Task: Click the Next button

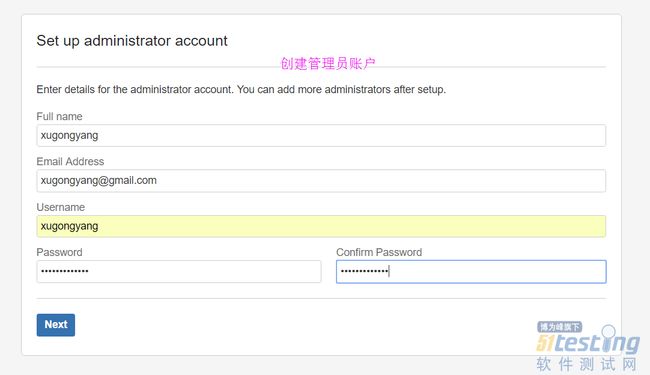Action: [56, 325]
